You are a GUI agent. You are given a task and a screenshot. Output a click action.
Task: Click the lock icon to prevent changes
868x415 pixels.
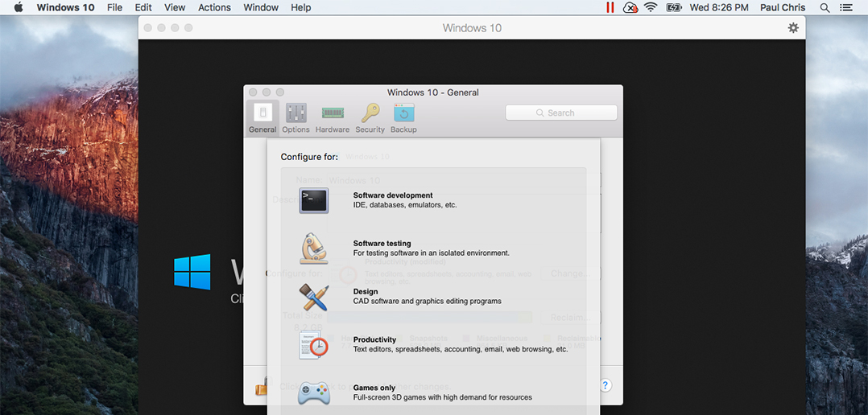261,386
